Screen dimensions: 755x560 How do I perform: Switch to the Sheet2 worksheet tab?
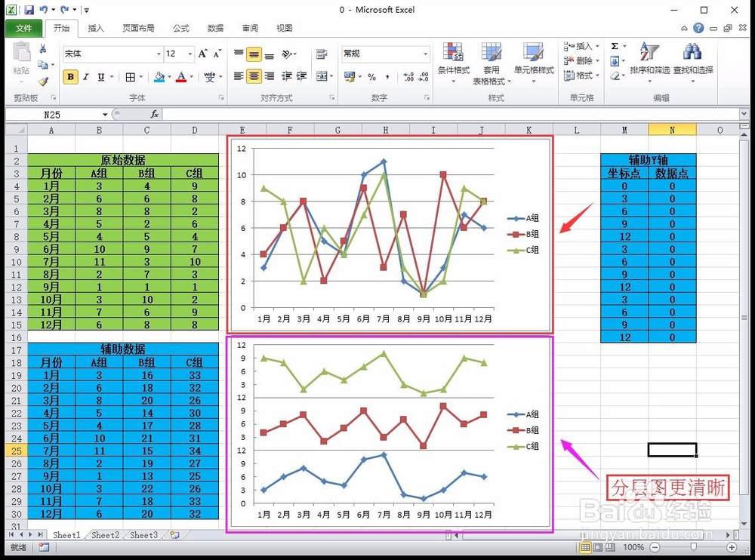pos(105,535)
